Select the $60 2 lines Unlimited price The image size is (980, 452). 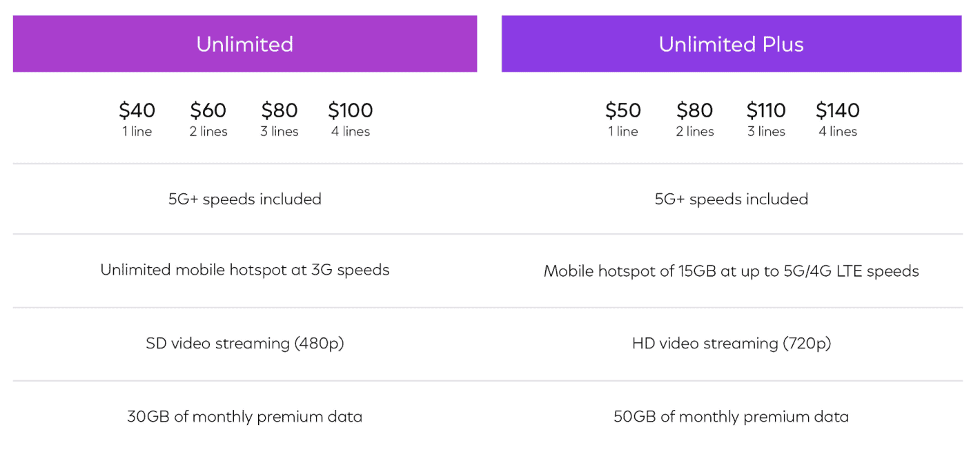click(208, 111)
